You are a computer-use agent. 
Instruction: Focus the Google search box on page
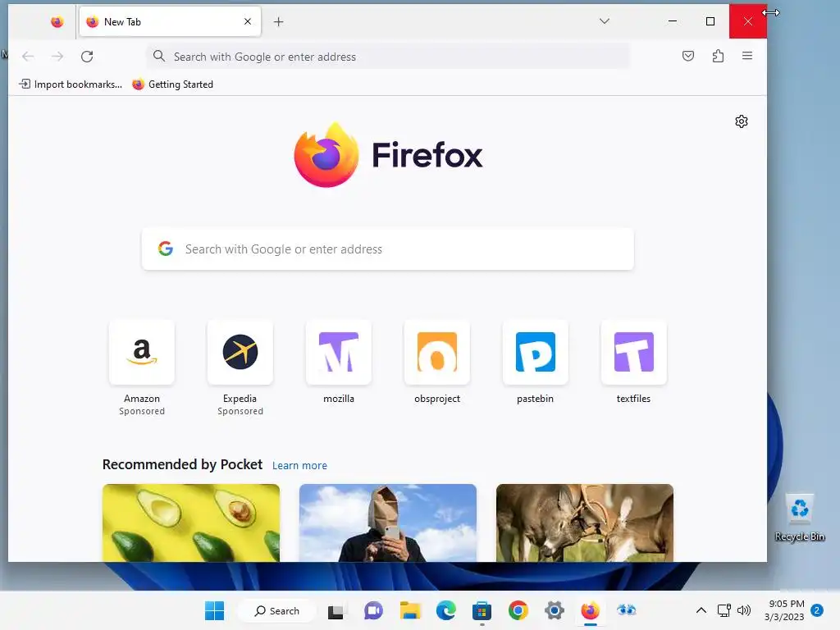point(388,249)
